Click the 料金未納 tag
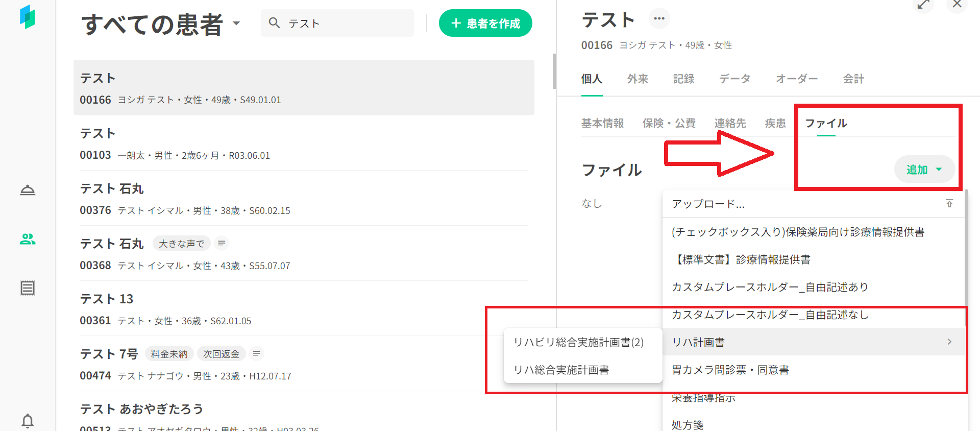The image size is (980, 431). pyautogui.click(x=169, y=354)
